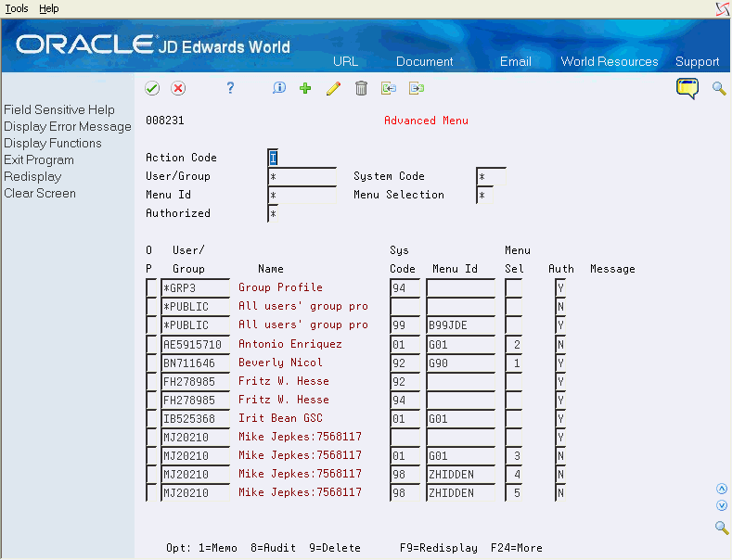
Task: Select Redisplay in side panel
Action: coord(32,177)
